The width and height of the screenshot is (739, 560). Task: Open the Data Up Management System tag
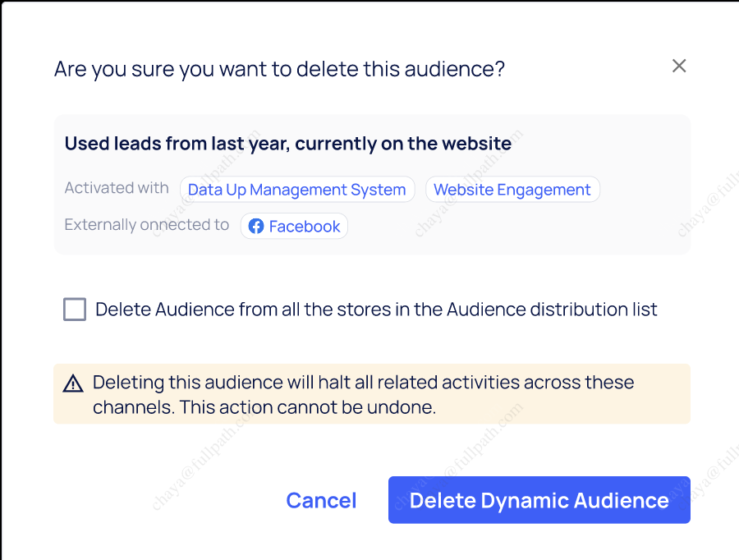click(x=296, y=190)
